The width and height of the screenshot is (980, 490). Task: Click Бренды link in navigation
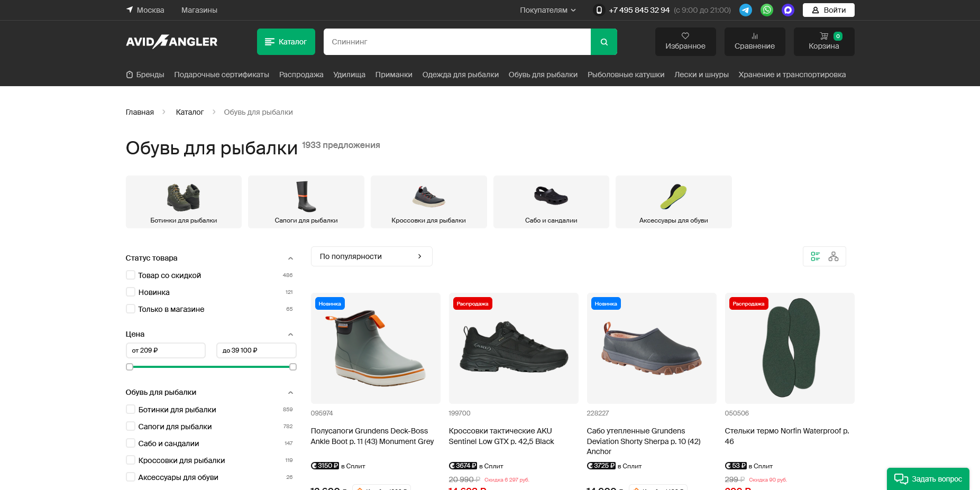click(145, 75)
